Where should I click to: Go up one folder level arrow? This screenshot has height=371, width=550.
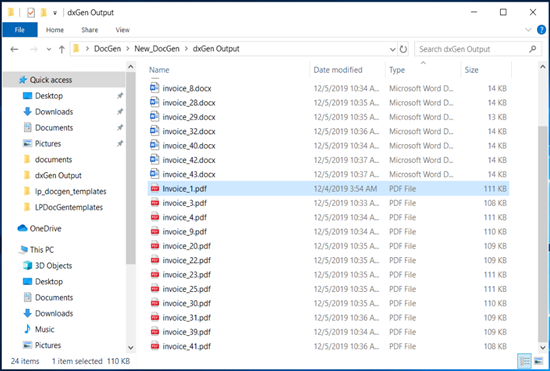click(62, 49)
